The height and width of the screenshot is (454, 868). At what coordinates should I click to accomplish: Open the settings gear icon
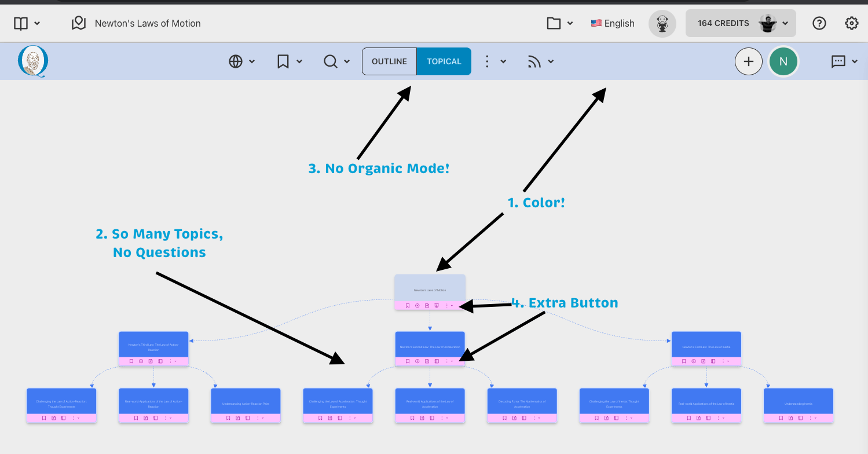click(851, 23)
